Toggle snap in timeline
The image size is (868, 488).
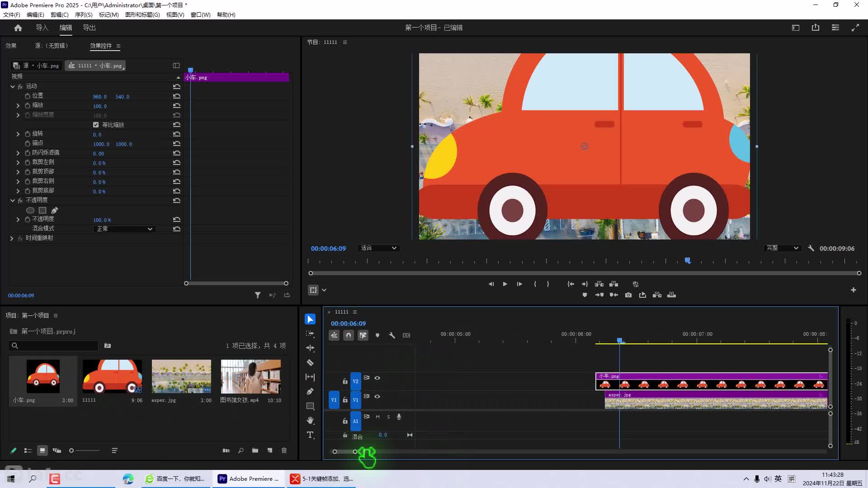pyautogui.click(x=349, y=335)
